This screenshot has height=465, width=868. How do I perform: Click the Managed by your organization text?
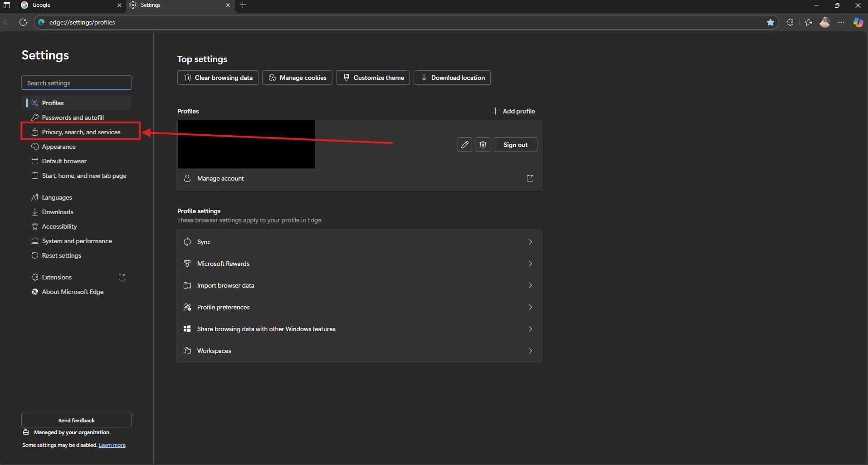click(71, 432)
